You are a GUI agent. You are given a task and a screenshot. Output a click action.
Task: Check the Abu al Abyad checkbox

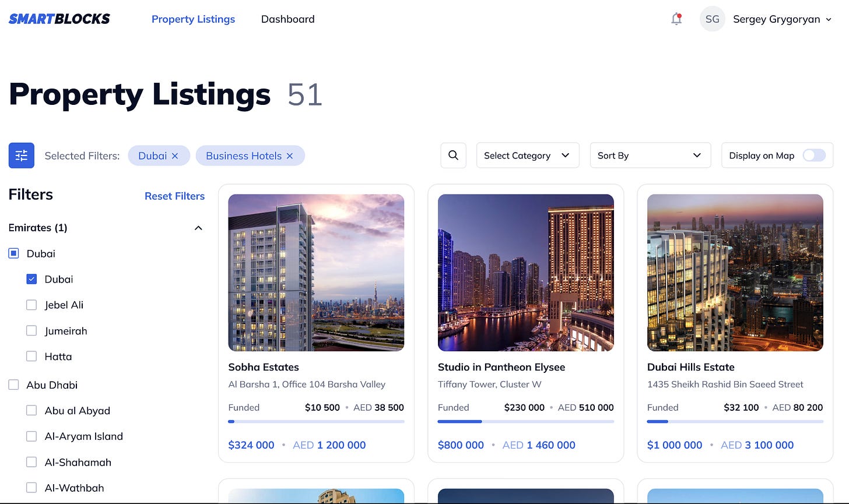(x=31, y=411)
